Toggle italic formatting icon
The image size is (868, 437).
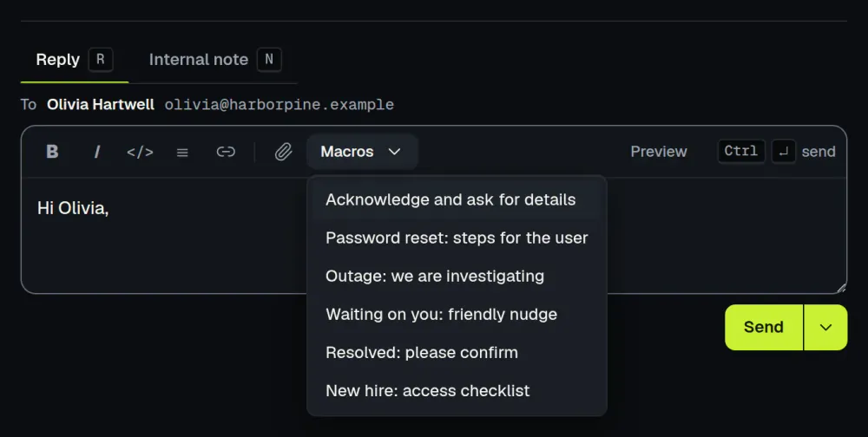[97, 152]
